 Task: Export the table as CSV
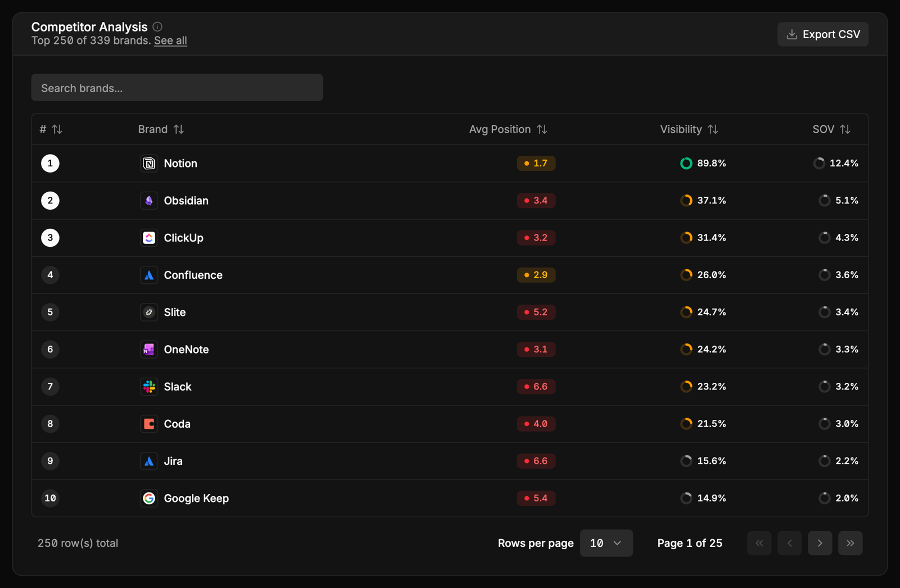point(823,34)
